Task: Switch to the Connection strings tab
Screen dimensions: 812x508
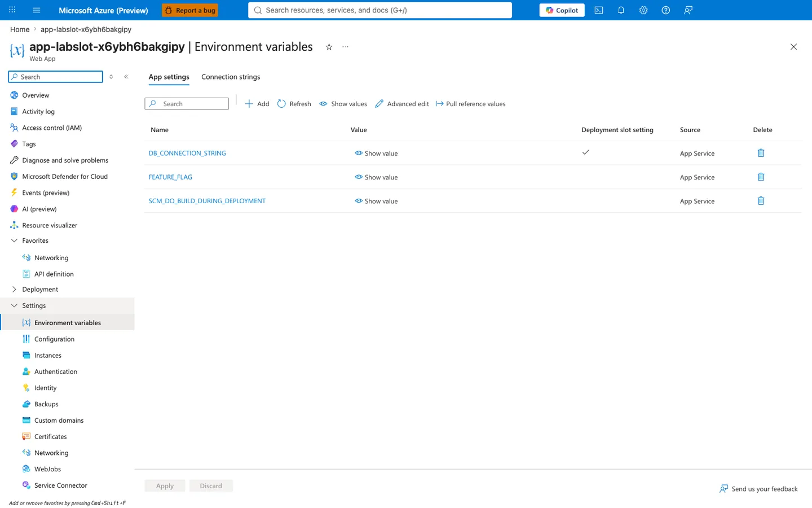Action: [231, 77]
